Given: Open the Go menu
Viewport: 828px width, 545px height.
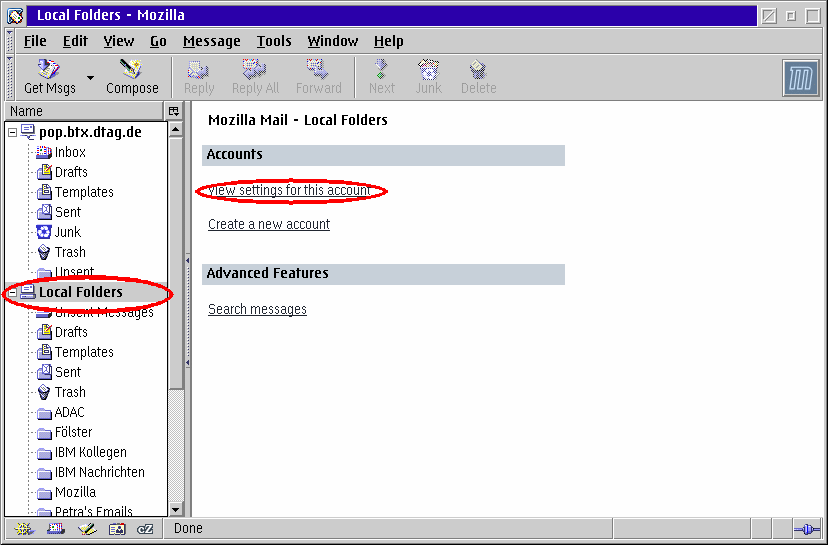Looking at the screenshot, I should 158,41.
